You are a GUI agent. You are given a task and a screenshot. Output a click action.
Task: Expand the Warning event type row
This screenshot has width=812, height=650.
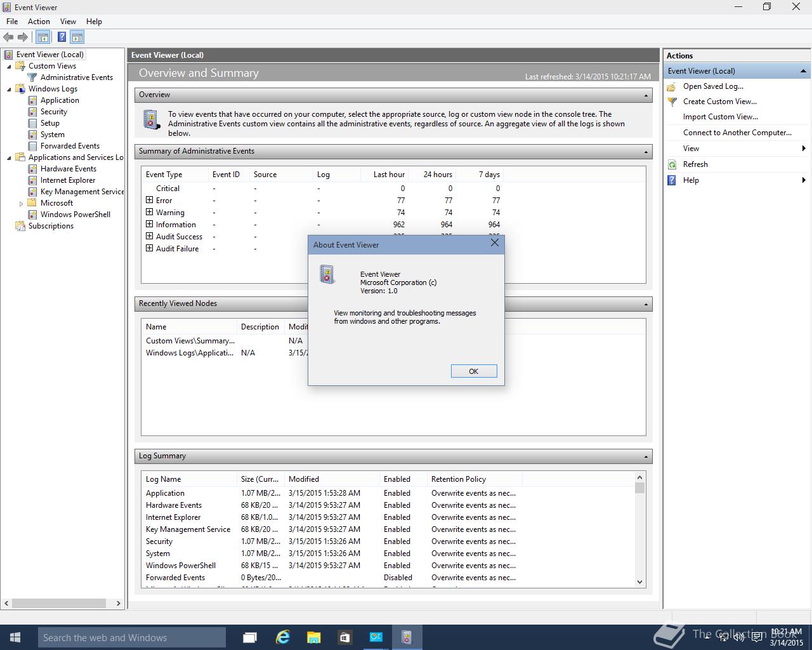point(150,212)
